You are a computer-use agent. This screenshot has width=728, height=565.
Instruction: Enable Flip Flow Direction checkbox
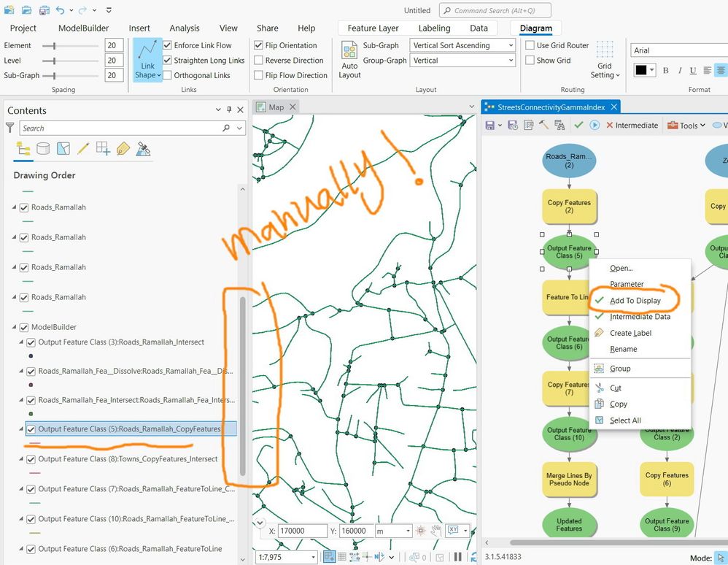click(x=259, y=75)
